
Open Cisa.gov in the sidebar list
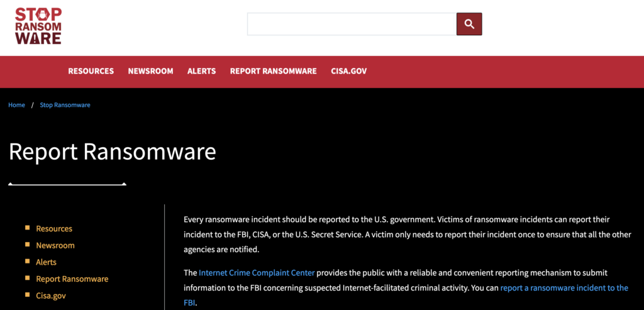click(x=50, y=296)
